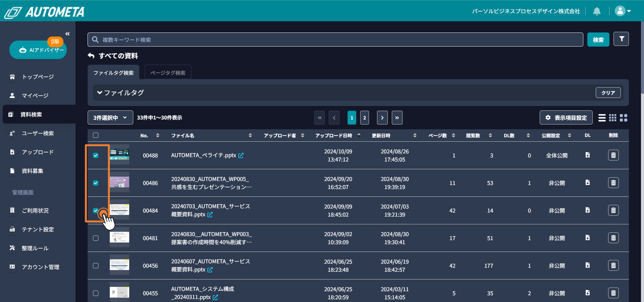This screenshot has height=302, width=644.
Task: Go to トップページ in the sidebar
Action: point(38,77)
